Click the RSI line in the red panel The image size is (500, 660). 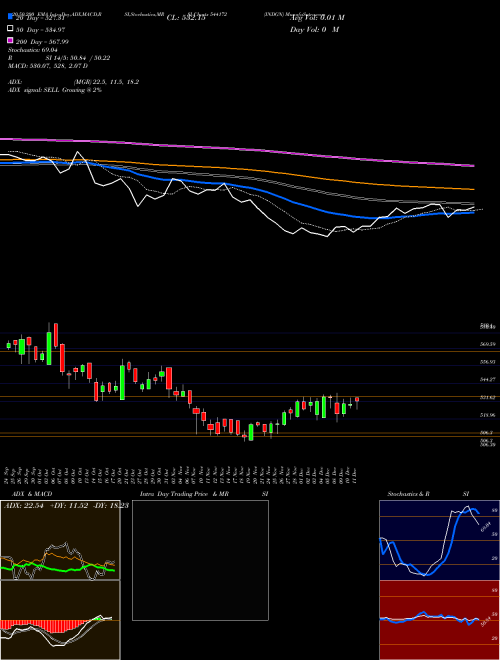[429, 618]
